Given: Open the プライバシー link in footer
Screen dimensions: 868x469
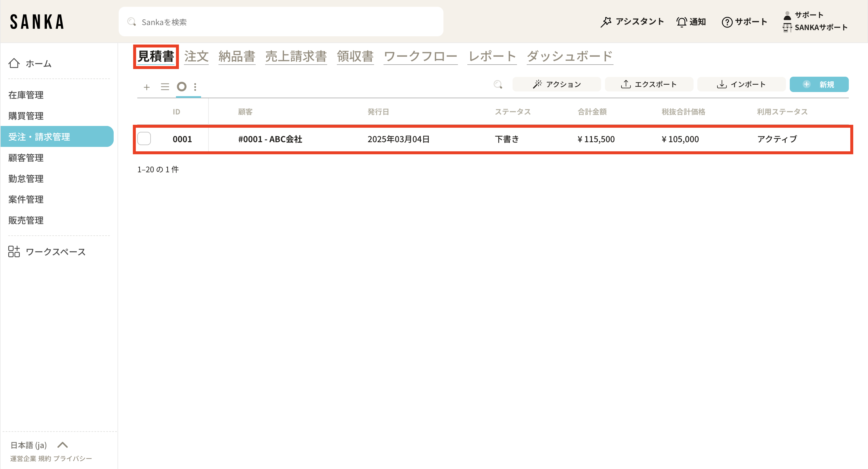Looking at the screenshot, I should pyautogui.click(x=72, y=459).
